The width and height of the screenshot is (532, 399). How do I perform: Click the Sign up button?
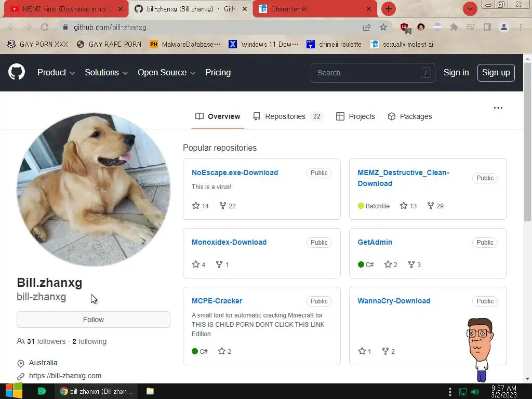click(496, 73)
